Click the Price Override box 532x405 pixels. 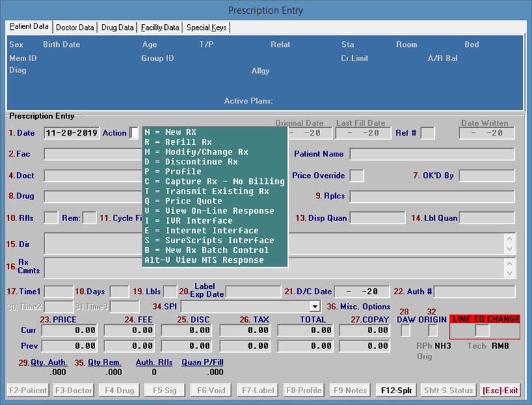357,175
